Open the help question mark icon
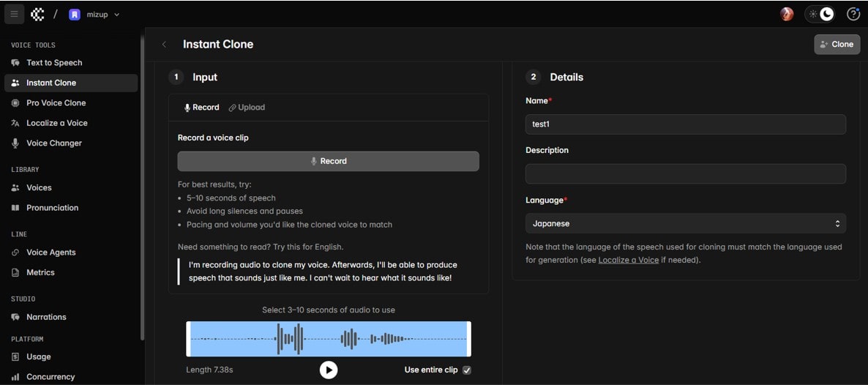The height and width of the screenshot is (385, 868). point(853,14)
